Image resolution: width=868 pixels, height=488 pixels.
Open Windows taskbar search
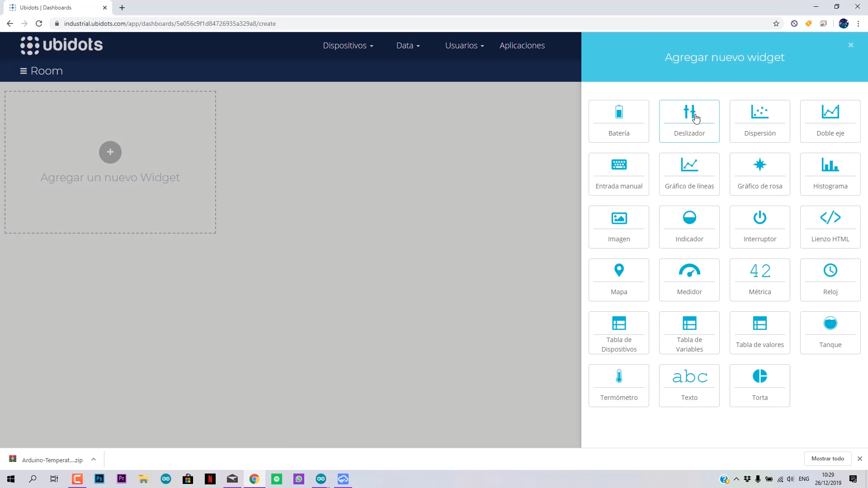pyautogui.click(x=33, y=479)
